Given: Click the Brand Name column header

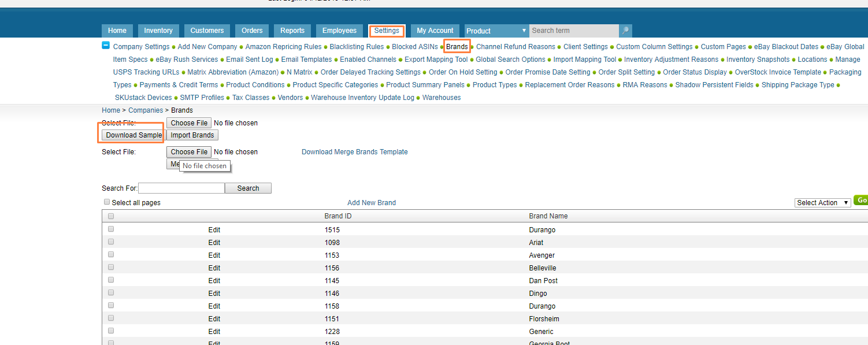Looking at the screenshot, I should point(548,216).
